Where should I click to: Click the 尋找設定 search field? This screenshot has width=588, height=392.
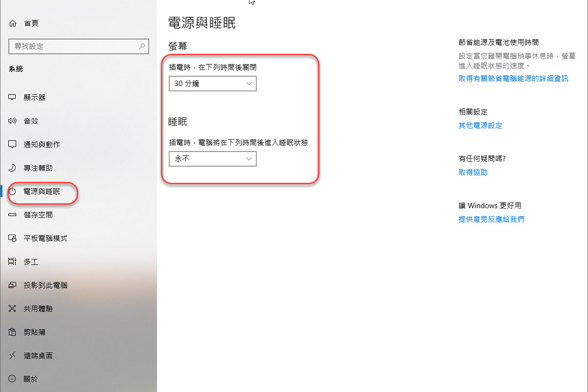(x=78, y=46)
